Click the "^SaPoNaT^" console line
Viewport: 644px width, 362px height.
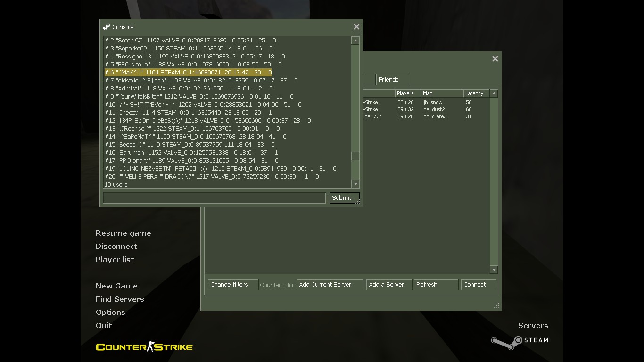point(196,137)
